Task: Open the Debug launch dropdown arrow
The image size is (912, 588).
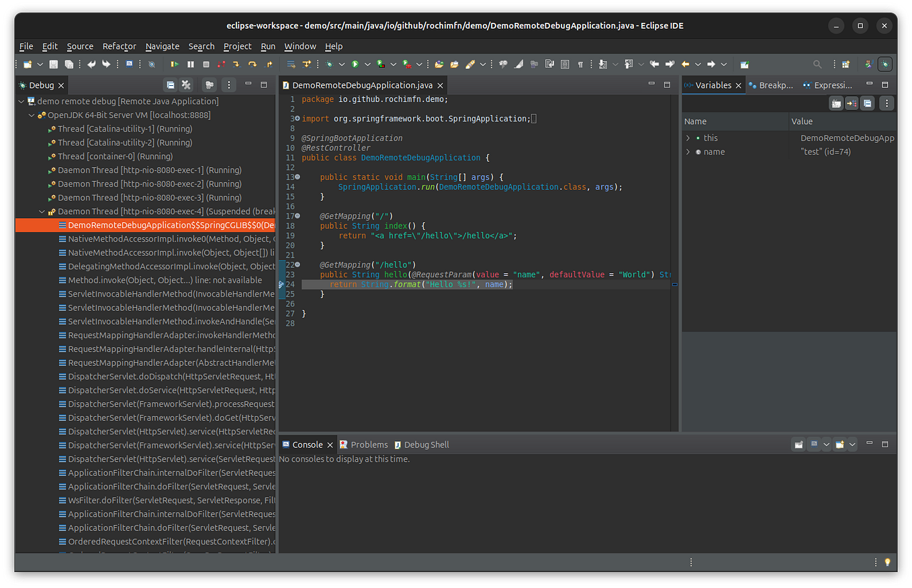Action: point(342,64)
